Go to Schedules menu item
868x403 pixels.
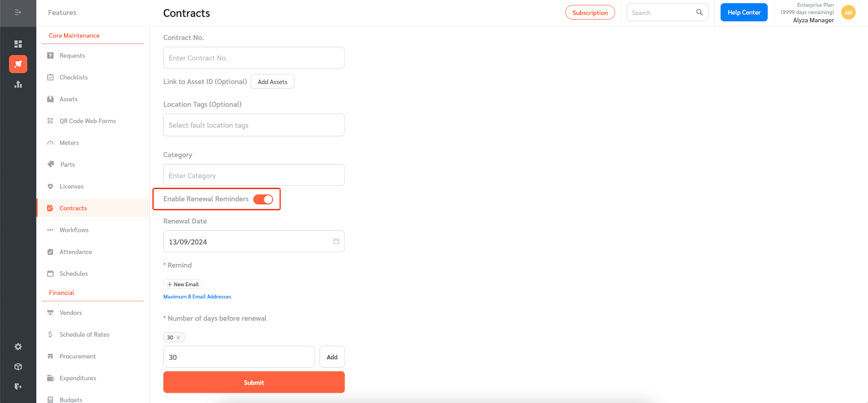(x=74, y=273)
